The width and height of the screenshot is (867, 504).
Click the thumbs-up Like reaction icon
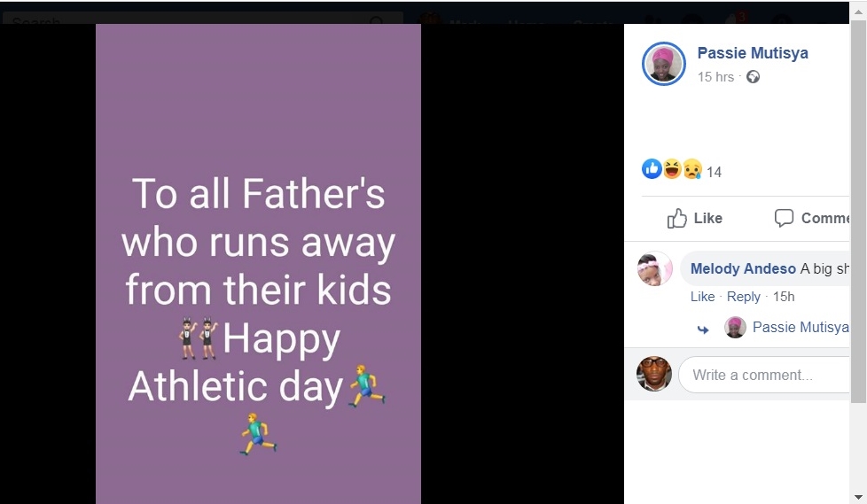652,169
